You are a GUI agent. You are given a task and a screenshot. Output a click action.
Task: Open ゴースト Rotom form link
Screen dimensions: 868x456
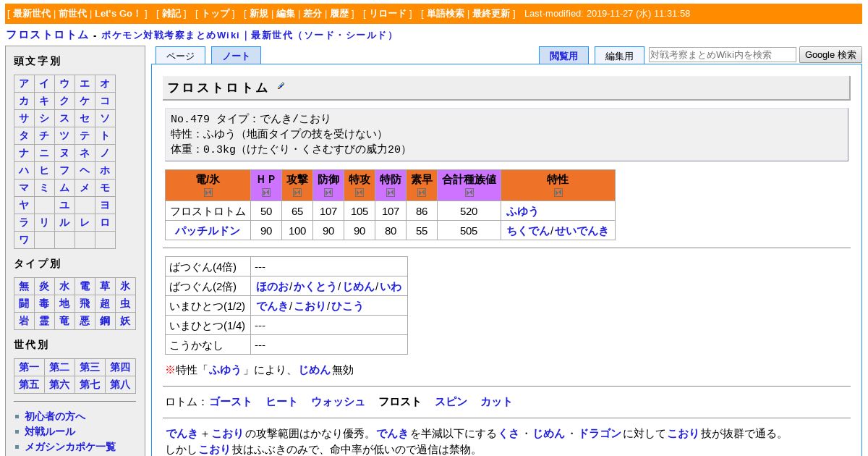[231, 402]
